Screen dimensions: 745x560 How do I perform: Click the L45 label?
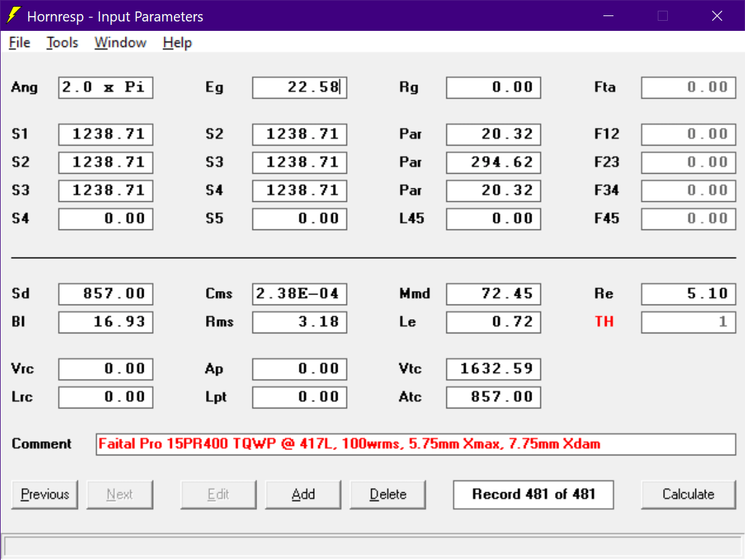click(411, 219)
